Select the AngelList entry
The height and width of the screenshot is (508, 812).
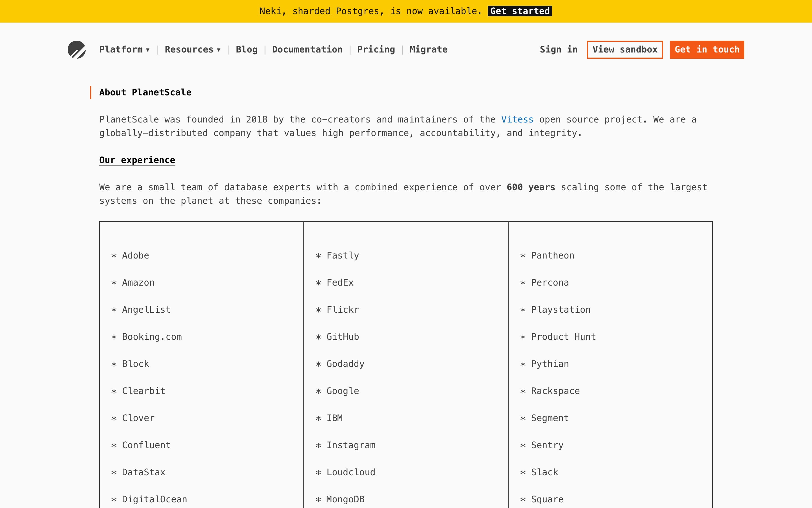[x=146, y=310]
